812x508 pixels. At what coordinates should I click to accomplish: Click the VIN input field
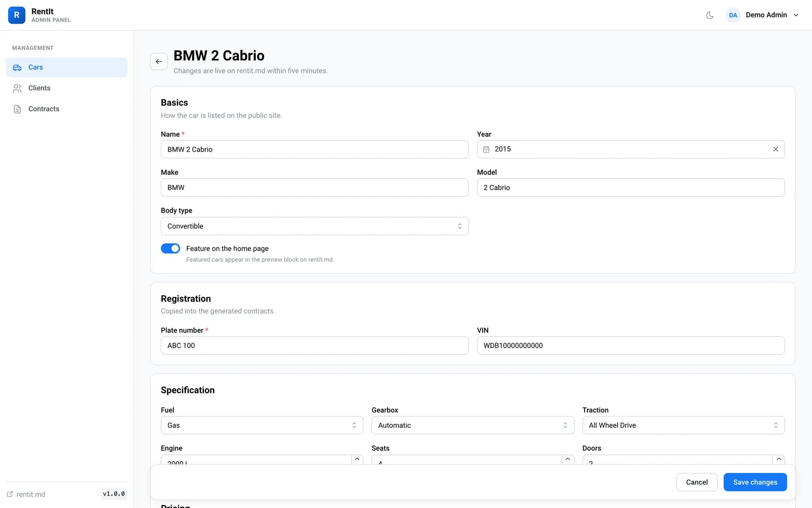631,345
